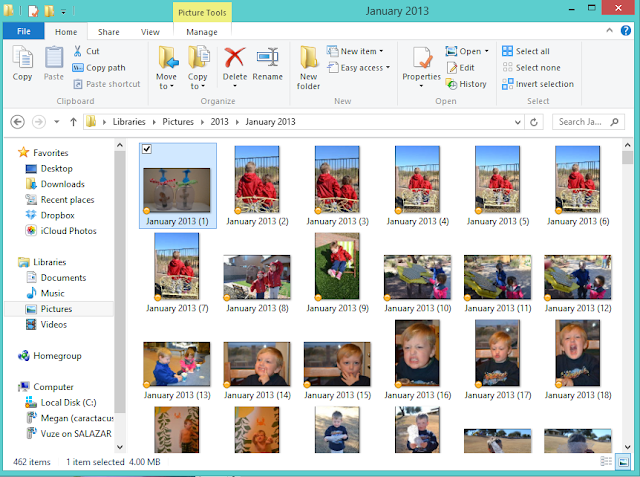Click Select none in the ribbon

point(531,68)
